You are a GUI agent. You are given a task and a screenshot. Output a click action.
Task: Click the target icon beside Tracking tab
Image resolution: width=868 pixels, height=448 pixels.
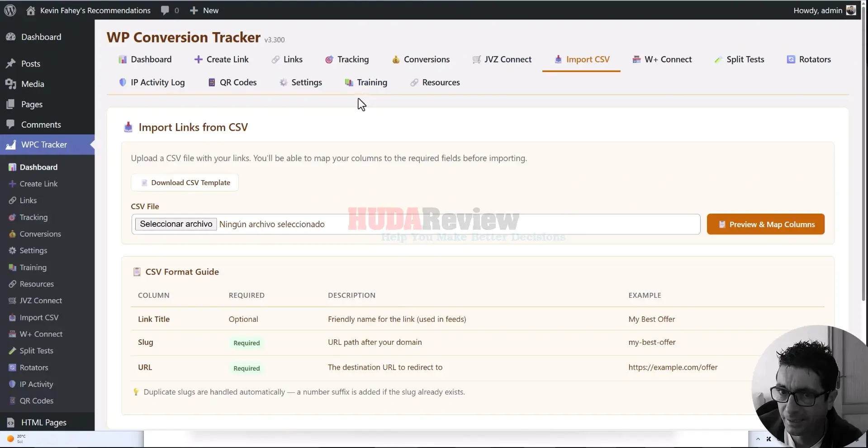(x=329, y=60)
